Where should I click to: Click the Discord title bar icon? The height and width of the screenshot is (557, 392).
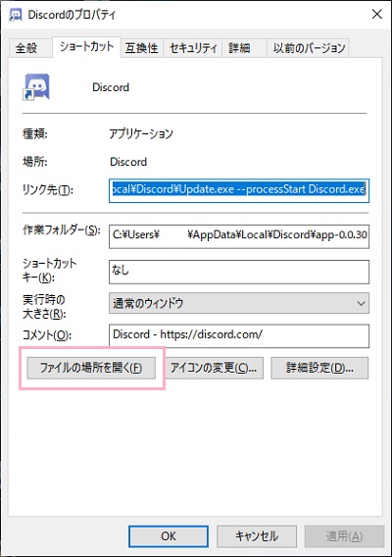pos(16,15)
